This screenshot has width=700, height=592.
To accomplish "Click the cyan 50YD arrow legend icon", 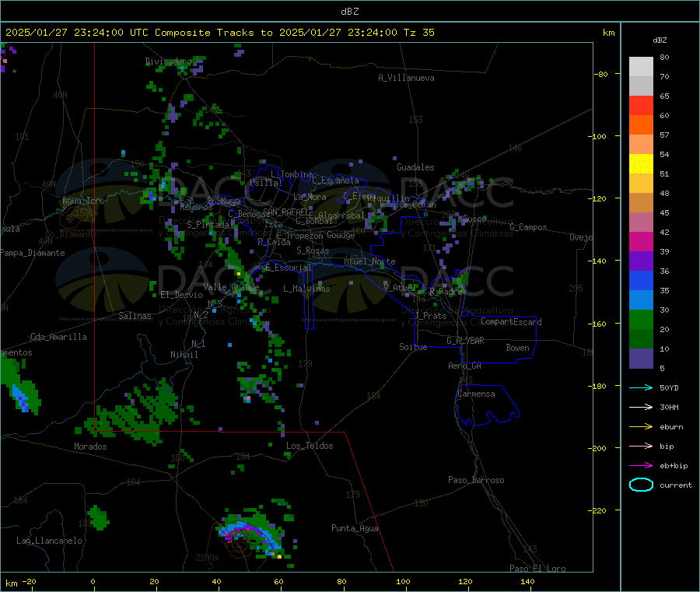I will pos(641,387).
